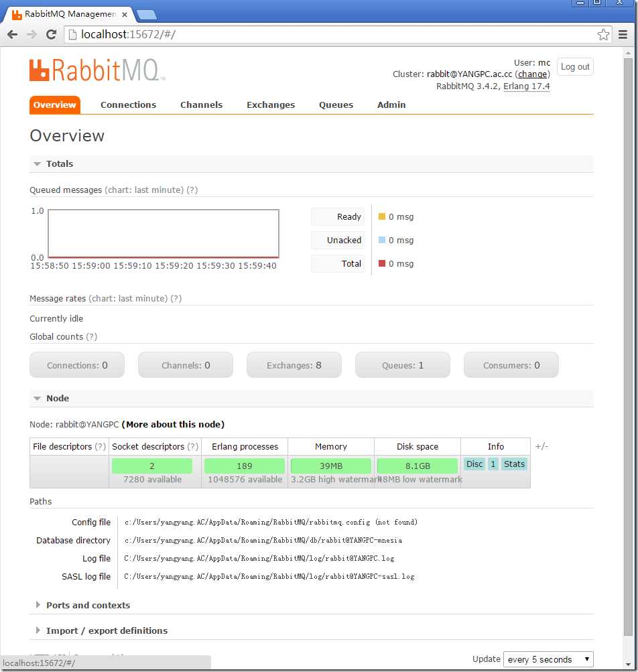Open More about this node link
The image size is (638, 672).
[173, 424]
